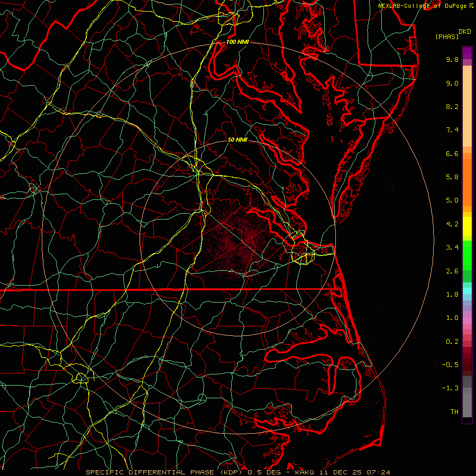Click the TH threshold label on the legend
The height and width of the screenshot is (476, 476).
click(x=454, y=412)
